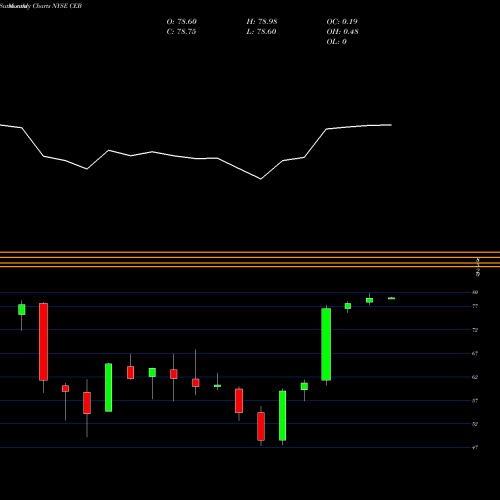This screenshot has width=500, height=500.
Task: Click the last tiny green candlestick near 78.75
Action: pyautogui.click(x=391, y=298)
